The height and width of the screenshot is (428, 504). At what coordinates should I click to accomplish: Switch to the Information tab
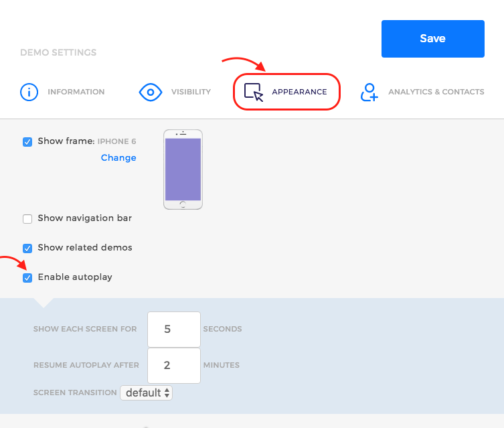point(76,92)
